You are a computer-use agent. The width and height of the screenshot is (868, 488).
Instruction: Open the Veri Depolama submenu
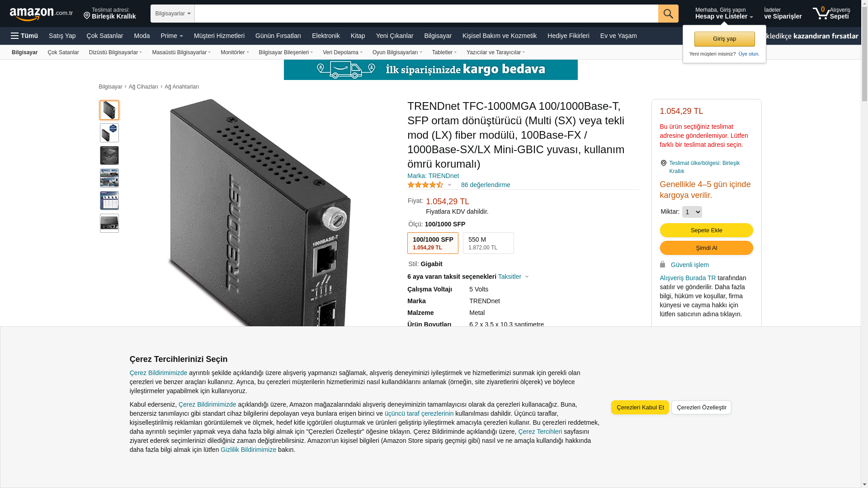tap(342, 52)
